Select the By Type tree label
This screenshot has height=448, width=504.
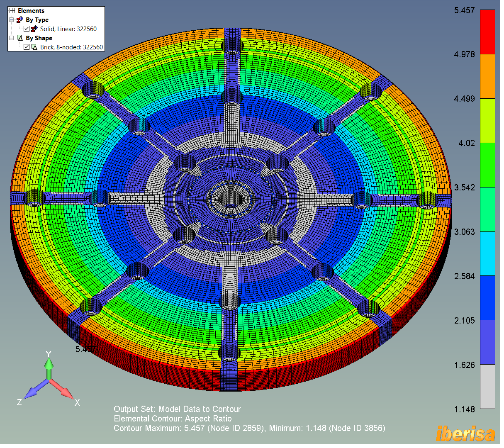click(x=37, y=20)
